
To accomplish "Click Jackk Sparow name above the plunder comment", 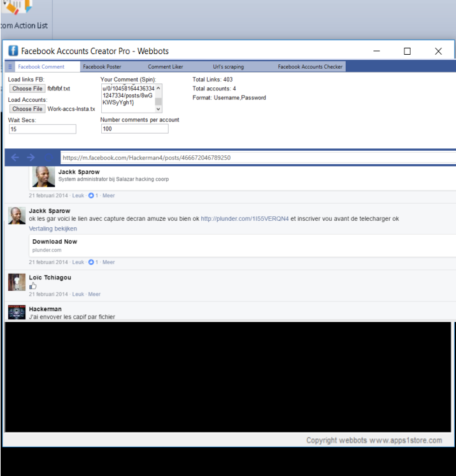I will 50,211.
